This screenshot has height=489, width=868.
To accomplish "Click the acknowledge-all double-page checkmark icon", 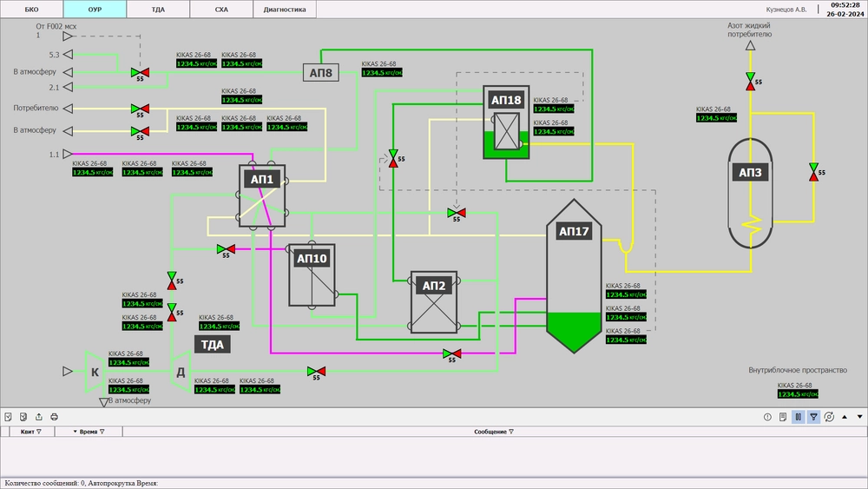I will tap(23, 417).
